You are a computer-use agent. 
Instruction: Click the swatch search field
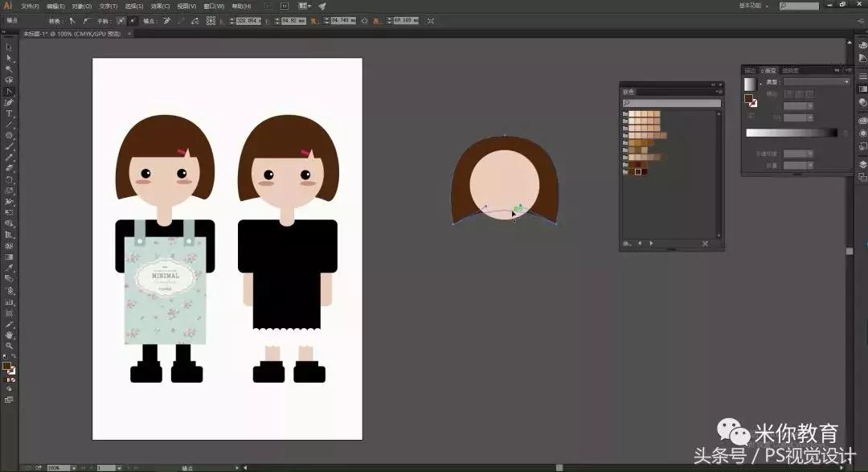click(672, 103)
